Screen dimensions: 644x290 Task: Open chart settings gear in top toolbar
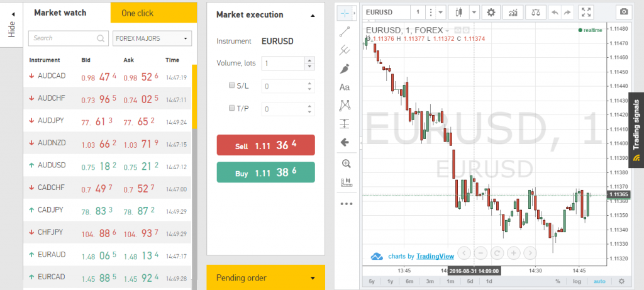pyautogui.click(x=491, y=13)
